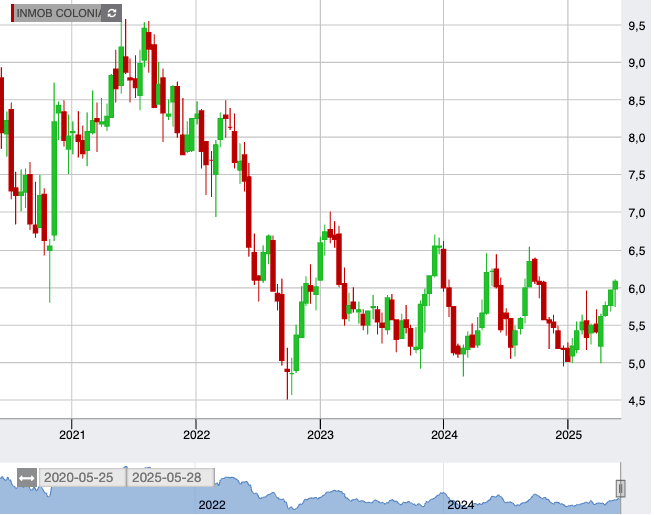Screen dimensions: 654x515
Task: Click the refresh icon beside INMOB COLONIAL
Action: coord(111,13)
